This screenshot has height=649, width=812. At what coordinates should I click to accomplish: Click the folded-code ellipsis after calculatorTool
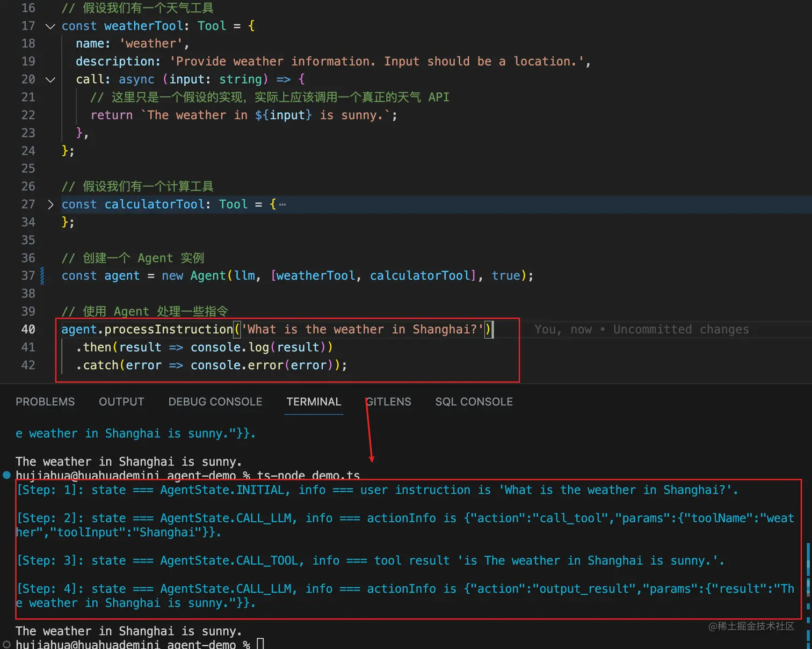tap(282, 205)
